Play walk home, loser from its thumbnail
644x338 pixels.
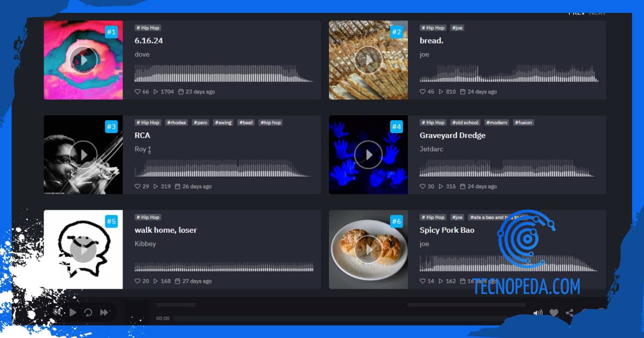pos(83,249)
